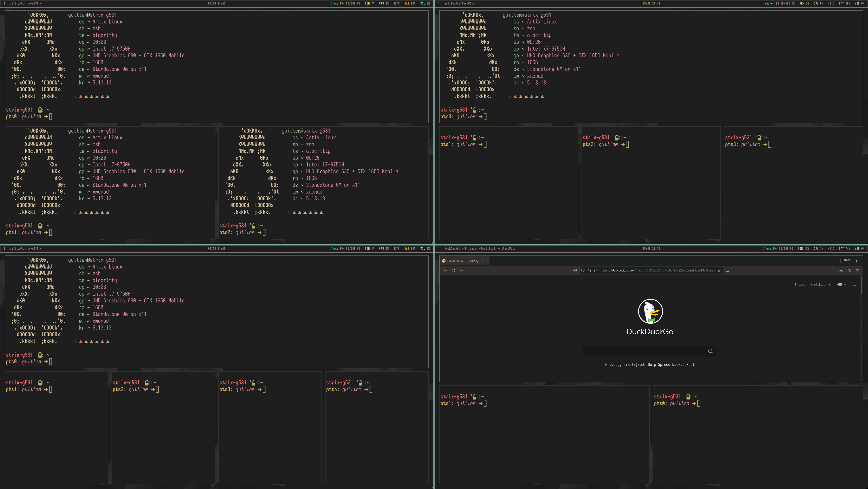Reload the DuckDuckGo page
Viewport: 868px width, 489px height.
(x=453, y=270)
